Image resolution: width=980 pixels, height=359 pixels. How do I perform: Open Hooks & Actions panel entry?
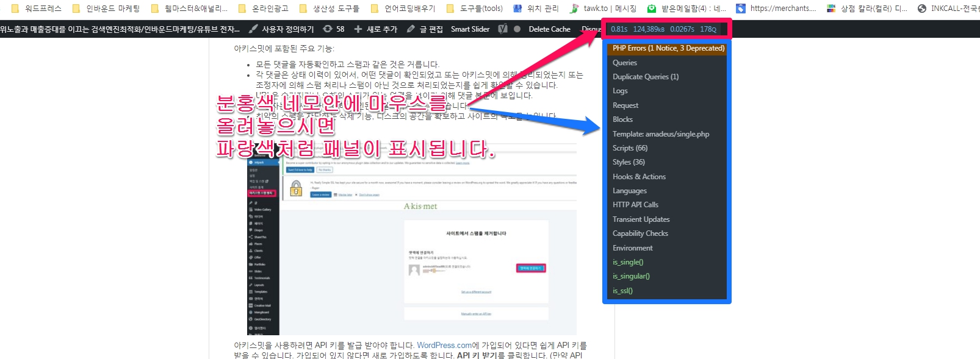tap(639, 177)
